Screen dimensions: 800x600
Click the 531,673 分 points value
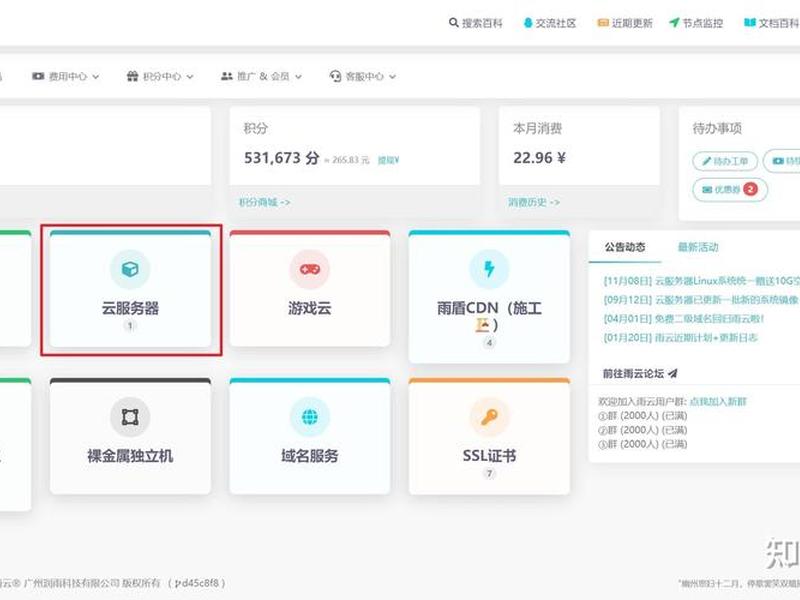pos(282,158)
